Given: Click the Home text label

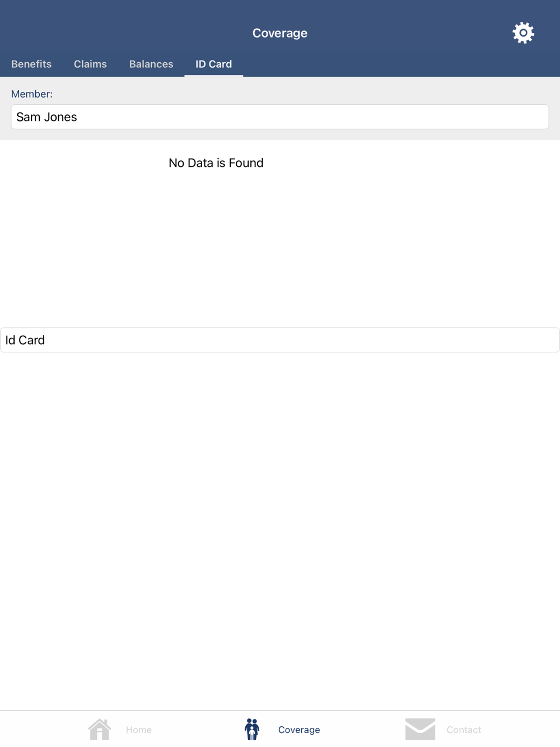Looking at the screenshot, I should tap(139, 730).
